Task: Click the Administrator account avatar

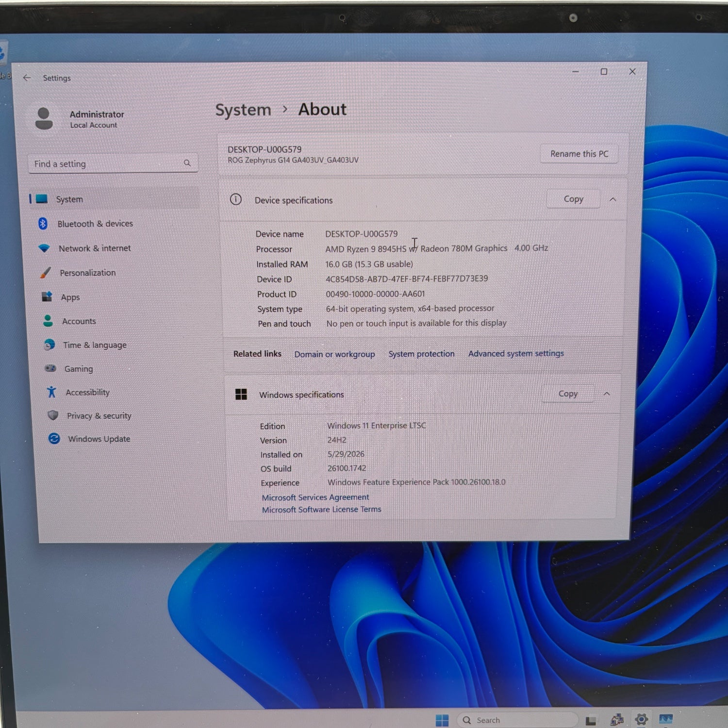Action: click(44, 119)
